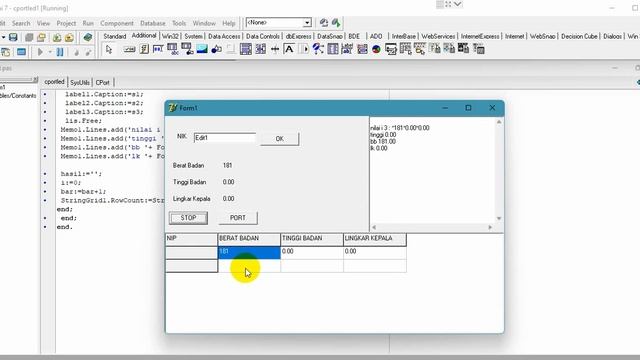Viewport: 640px width, 360px height.
Task: Select the LINGKAR KEPALA cell '0.00'
Action: (375, 252)
